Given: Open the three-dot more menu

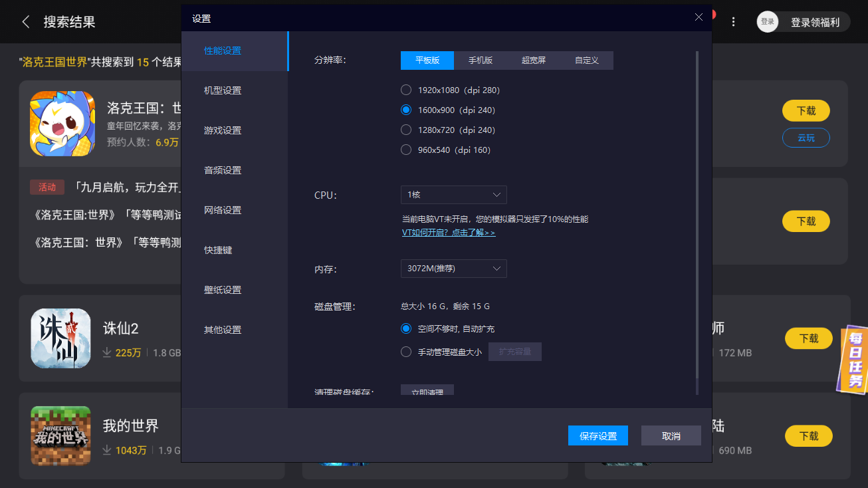Looking at the screenshot, I should (733, 22).
